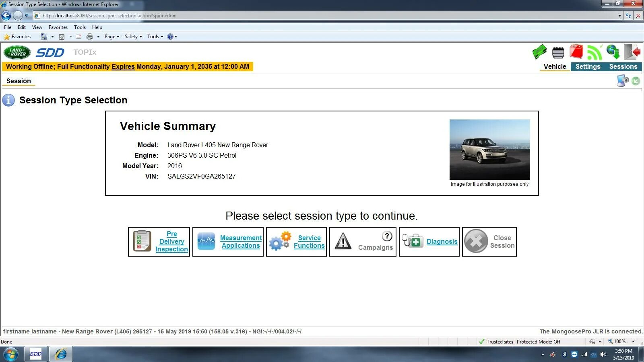Click the faded green arrow circle icon
The height and width of the screenshot is (362, 644).
(x=636, y=81)
